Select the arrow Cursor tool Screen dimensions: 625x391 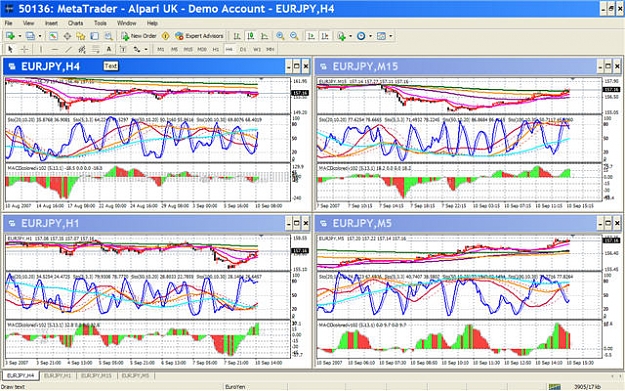pos(10,49)
